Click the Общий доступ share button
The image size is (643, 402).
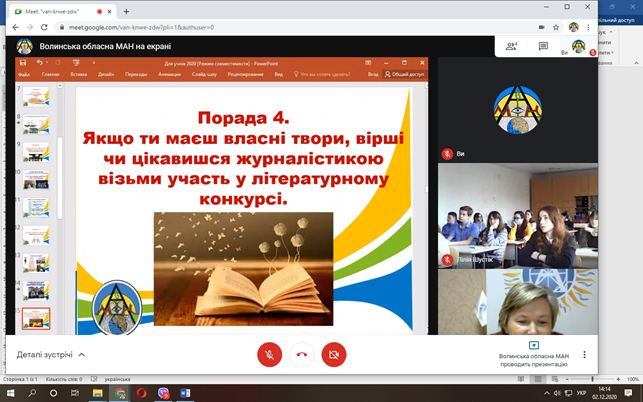click(403, 74)
